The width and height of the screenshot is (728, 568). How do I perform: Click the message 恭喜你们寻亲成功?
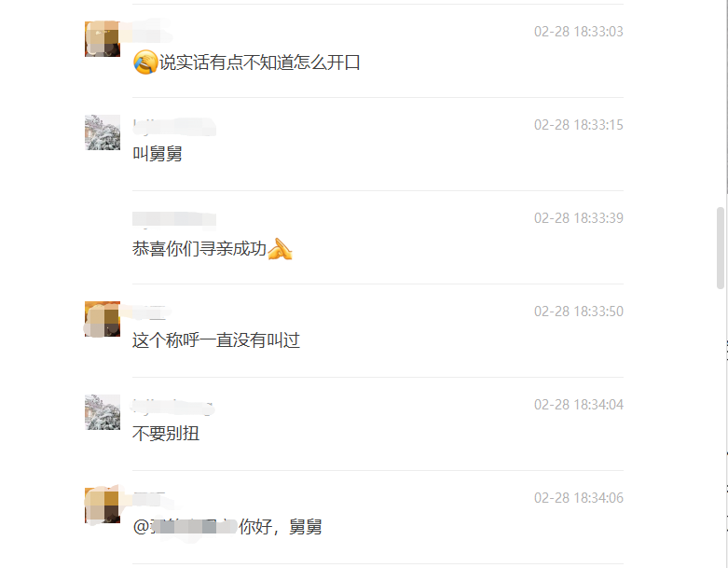pyautogui.click(x=199, y=249)
